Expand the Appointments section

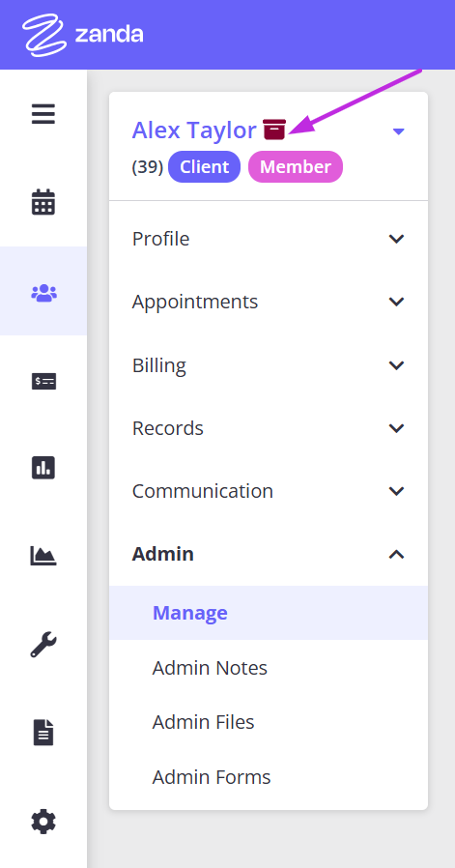[269, 302]
